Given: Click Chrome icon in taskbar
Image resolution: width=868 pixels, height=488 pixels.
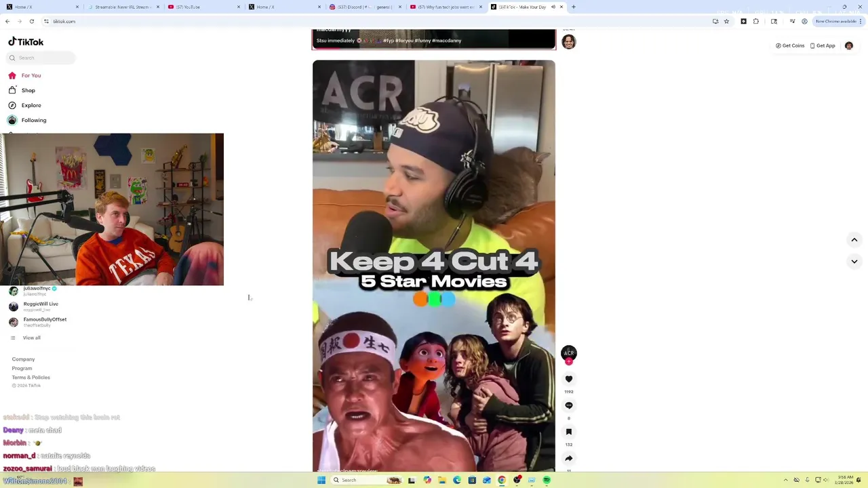Looking at the screenshot, I should [502, 480].
